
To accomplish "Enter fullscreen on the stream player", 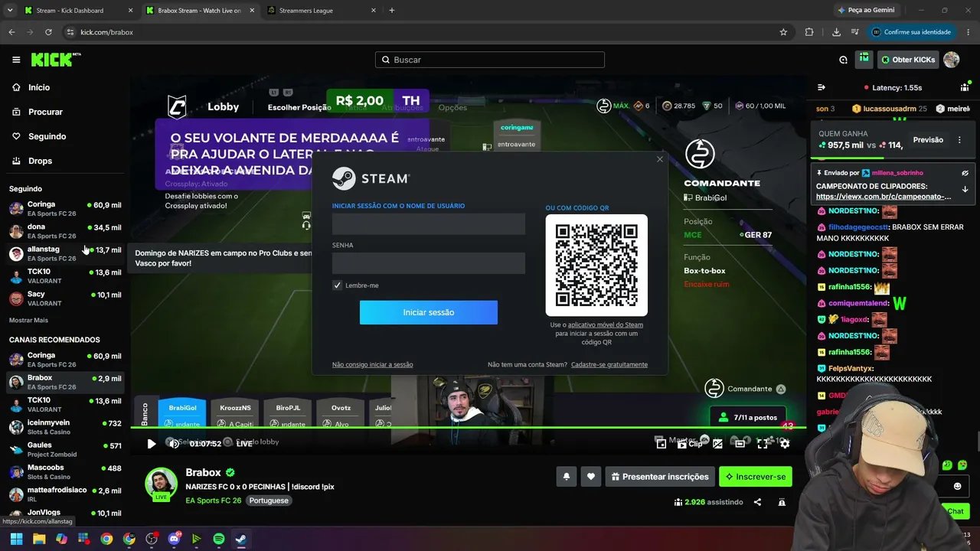I will click(x=763, y=443).
